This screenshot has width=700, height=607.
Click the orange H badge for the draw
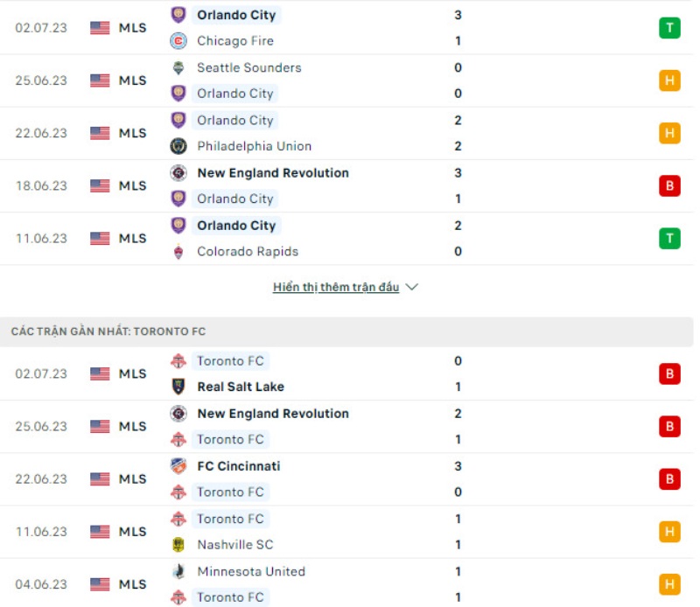(x=669, y=80)
